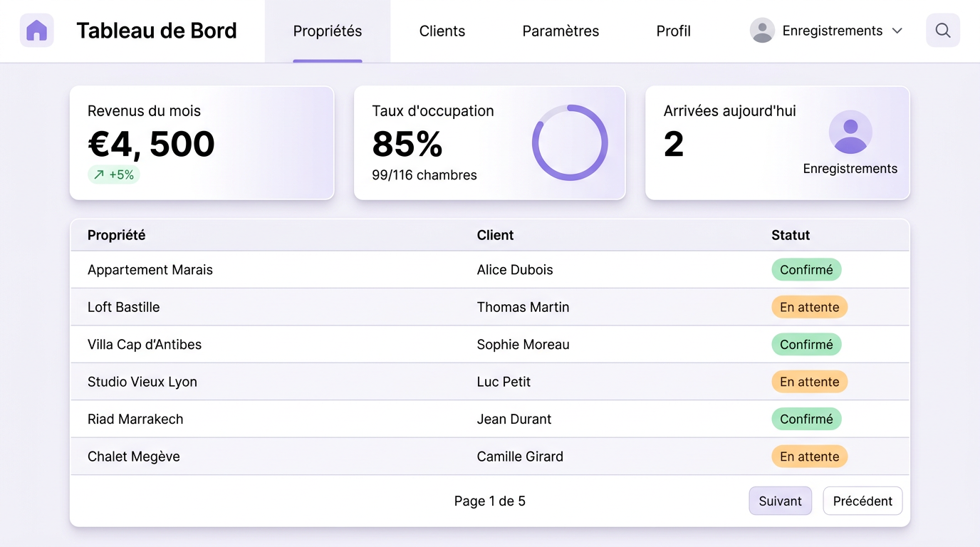
Task: Click the Précédent pagination button
Action: click(x=862, y=501)
